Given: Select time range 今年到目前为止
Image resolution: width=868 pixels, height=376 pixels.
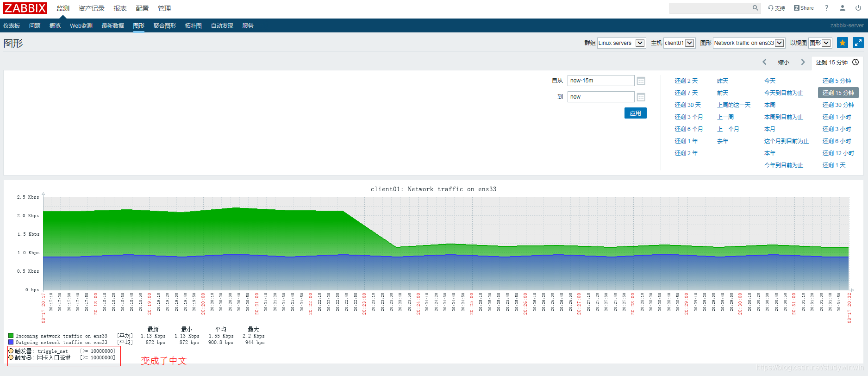Looking at the screenshot, I should 783,165.
